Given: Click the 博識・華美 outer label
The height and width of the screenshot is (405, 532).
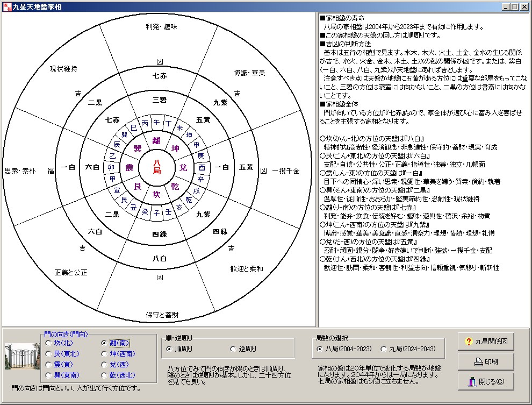Looking at the screenshot, I should (249, 73).
